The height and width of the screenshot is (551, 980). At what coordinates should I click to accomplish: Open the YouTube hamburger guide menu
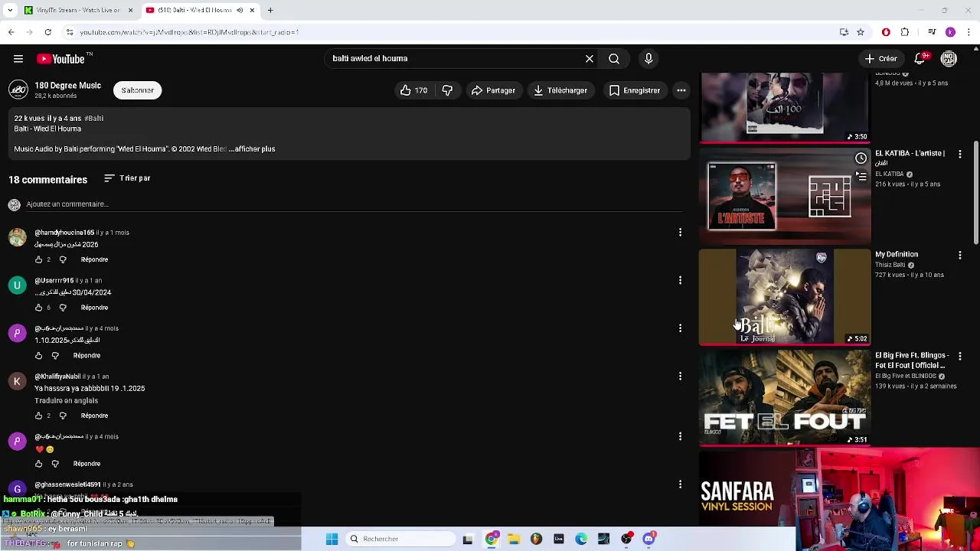click(x=18, y=59)
